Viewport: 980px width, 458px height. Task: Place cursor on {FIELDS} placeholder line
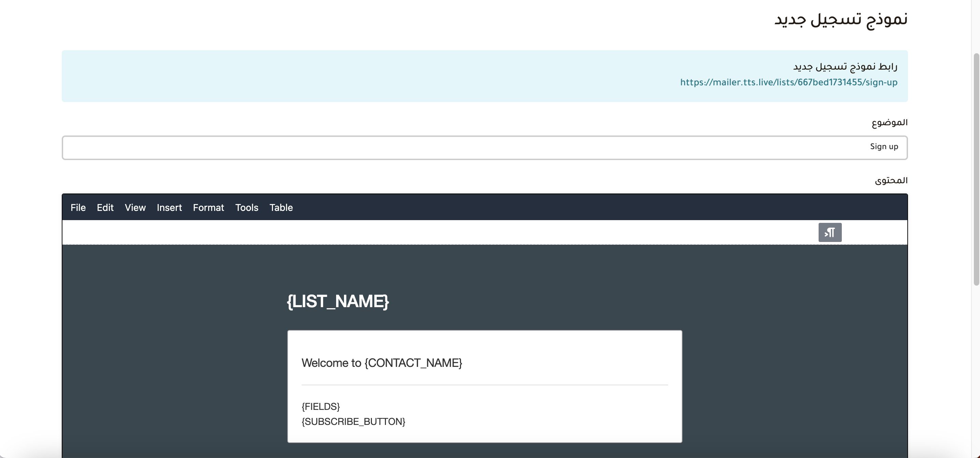point(321,407)
